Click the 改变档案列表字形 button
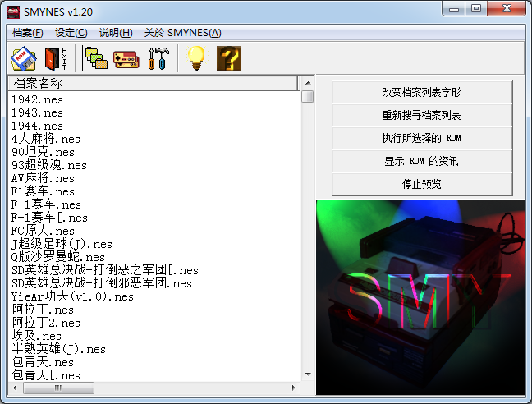This screenshot has height=404, width=532. coord(422,92)
